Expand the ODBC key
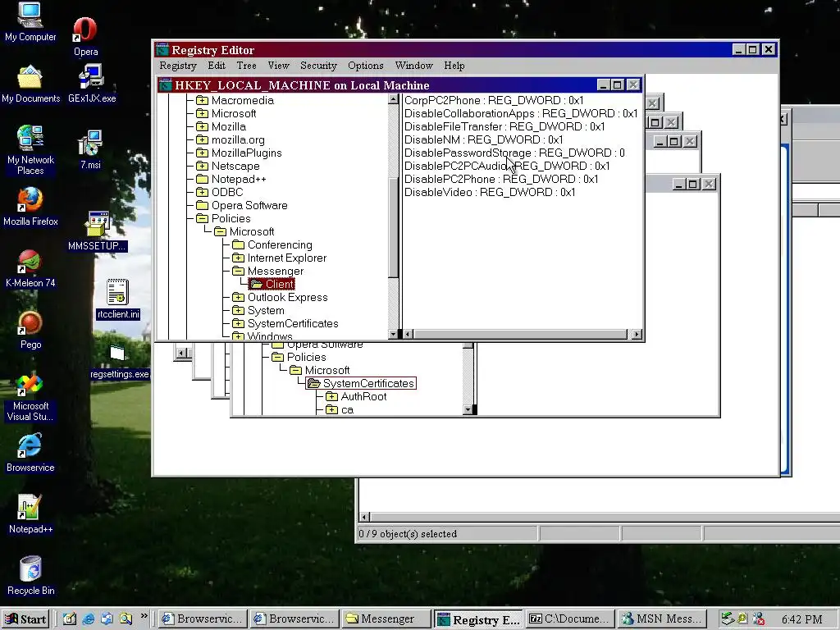The width and height of the screenshot is (840, 630). click(202, 192)
